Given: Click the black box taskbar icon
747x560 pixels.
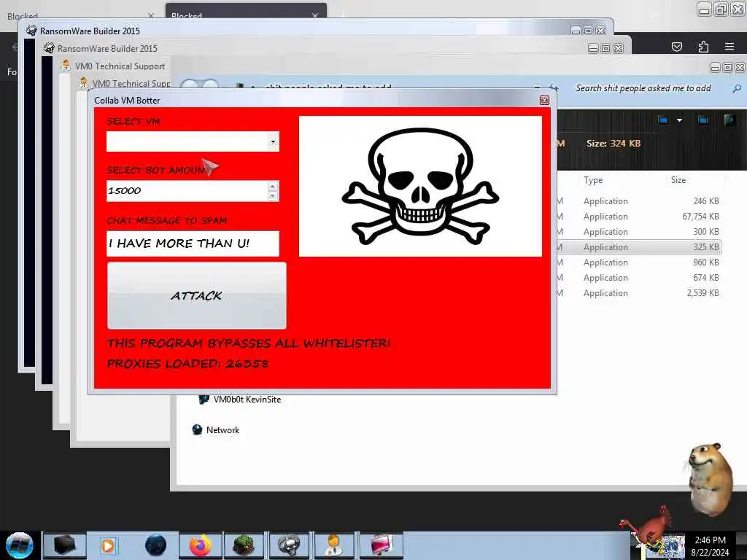Looking at the screenshot, I should [64, 545].
